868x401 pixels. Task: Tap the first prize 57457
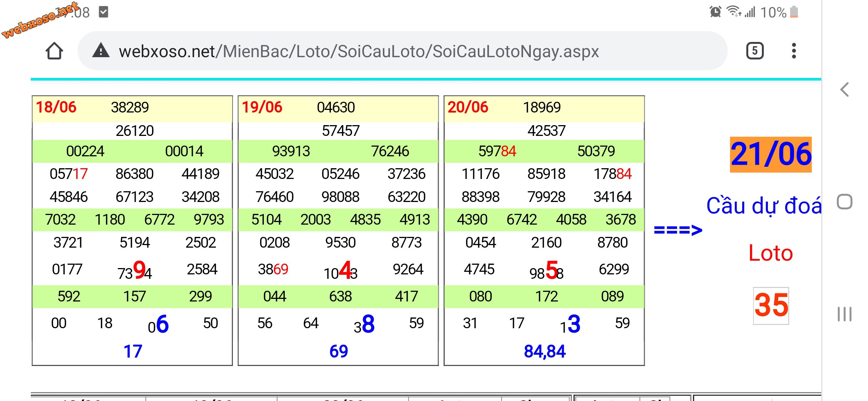341,131
